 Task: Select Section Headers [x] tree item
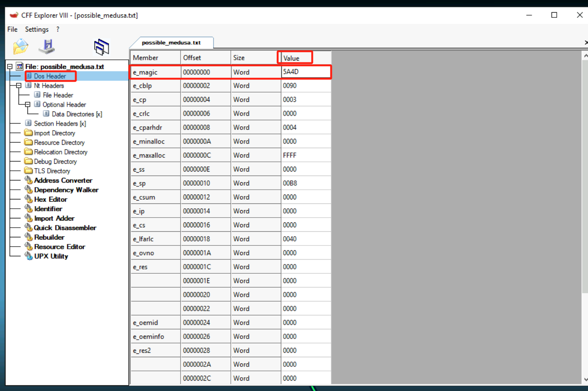point(60,124)
